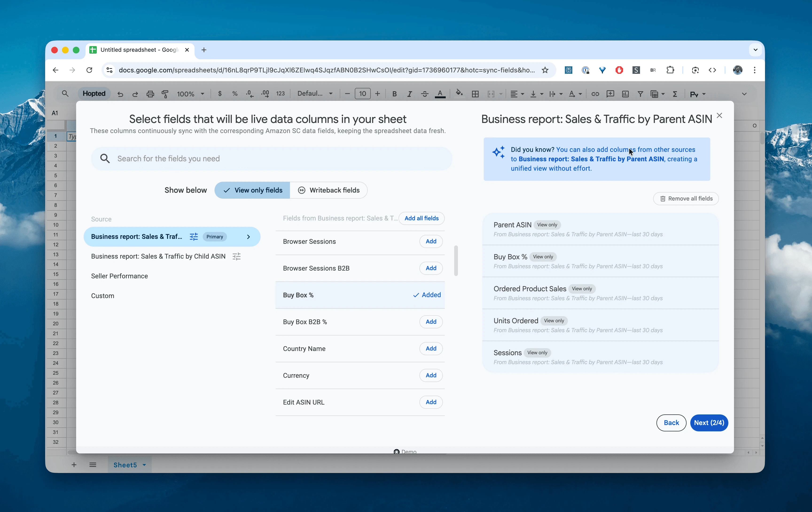
Task: Open settings sliders icon on primary source
Action: pos(194,237)
